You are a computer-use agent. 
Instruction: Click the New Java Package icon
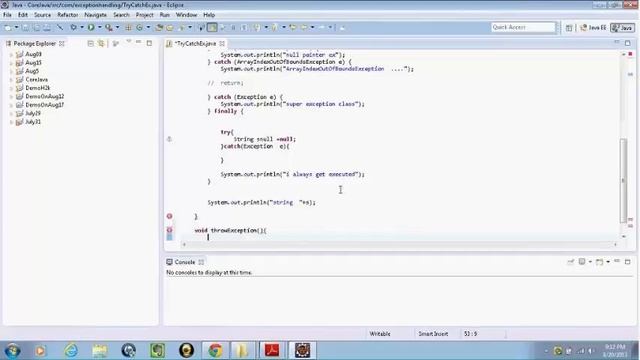tap(128, 27)
